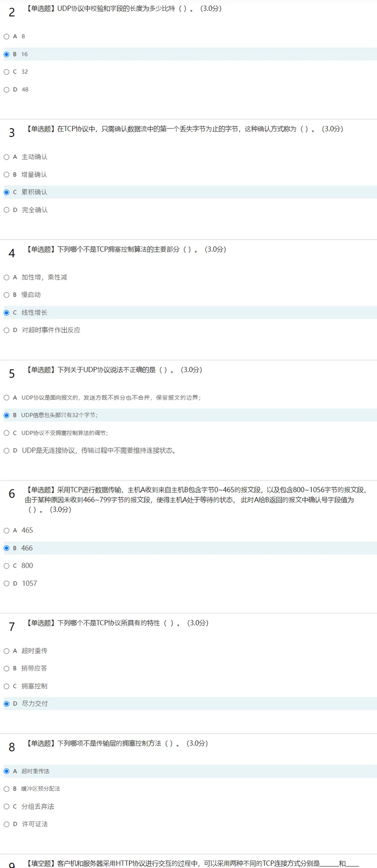The height and width of the screenshot is (868, 377).
Task: Choose option D '许可证法' in question 8
Action: (7, 824)
